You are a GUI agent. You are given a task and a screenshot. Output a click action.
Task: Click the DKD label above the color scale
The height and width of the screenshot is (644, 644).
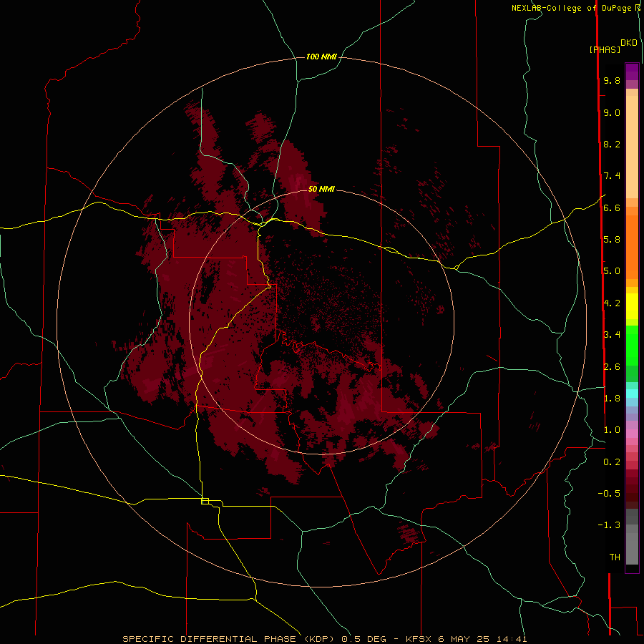click(629, 43)
